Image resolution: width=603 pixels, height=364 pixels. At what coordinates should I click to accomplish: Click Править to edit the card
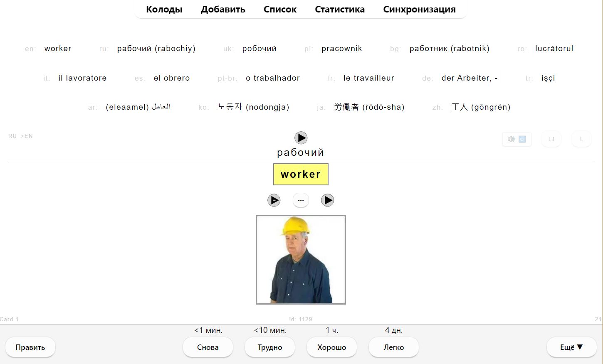click(x=30, y=347)
